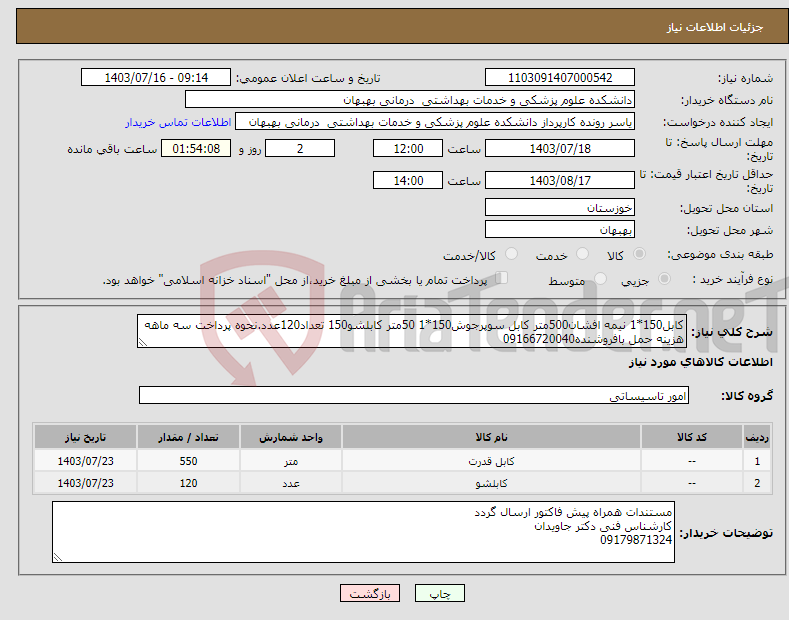Click the quantity cell 550
The width and height of the screenshot is (789, 620).
[x=188, y=461]
